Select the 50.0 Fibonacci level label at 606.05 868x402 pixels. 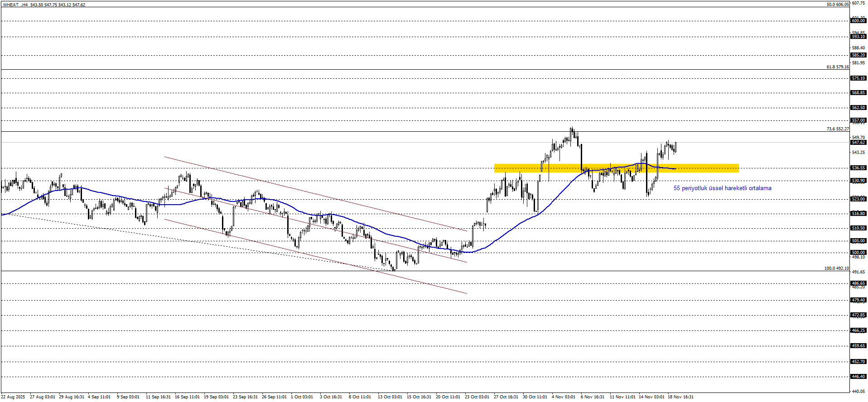click(837, 5)
